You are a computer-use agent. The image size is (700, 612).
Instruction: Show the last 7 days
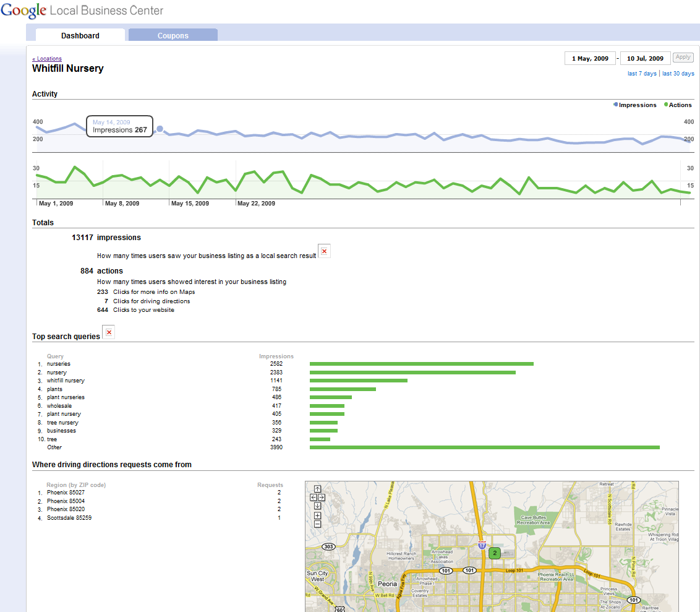point(642,73)
